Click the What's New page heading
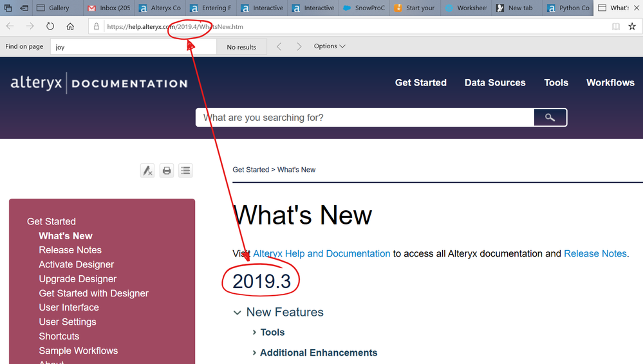Viewport: 643px width, 364px height. [x=303, y=215]
